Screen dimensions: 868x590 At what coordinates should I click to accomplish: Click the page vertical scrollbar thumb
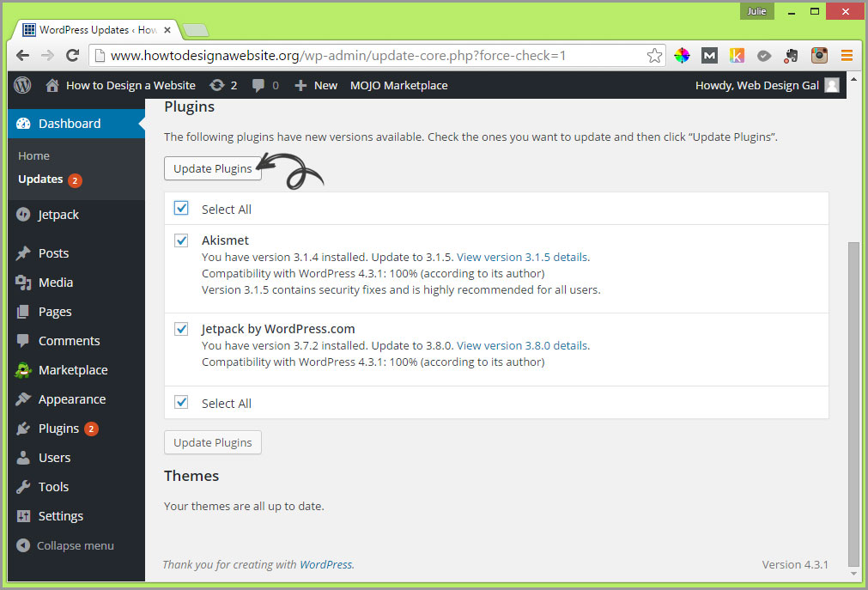pos(853,404)
